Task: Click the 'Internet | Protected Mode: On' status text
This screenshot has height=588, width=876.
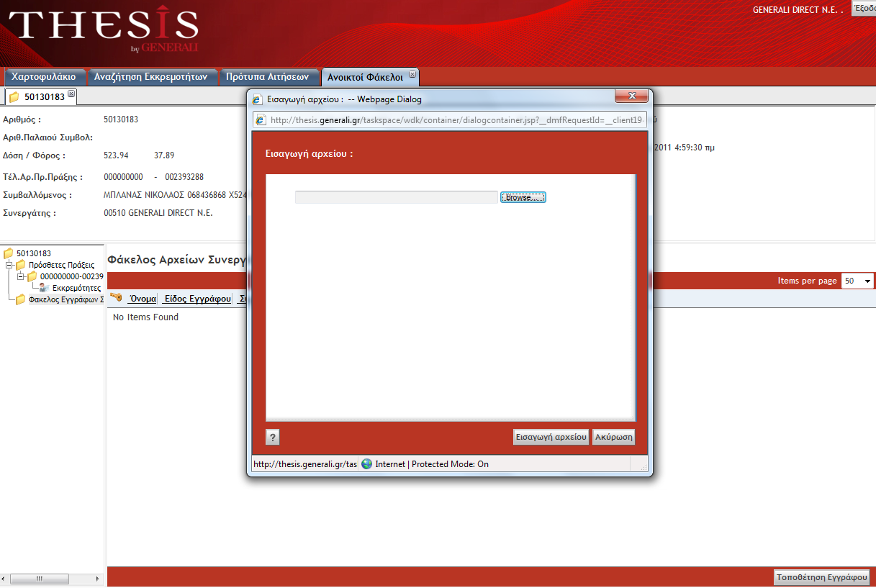Action: (x=432, y=464)
